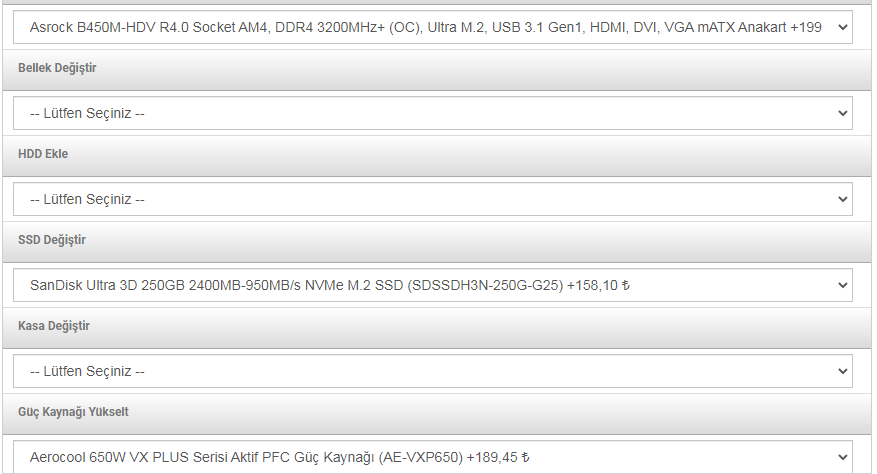Click the chevron arrow on the Bellek Değiştir selector
Viewport: 877px width, 474px height.
(x=840, y=114)
